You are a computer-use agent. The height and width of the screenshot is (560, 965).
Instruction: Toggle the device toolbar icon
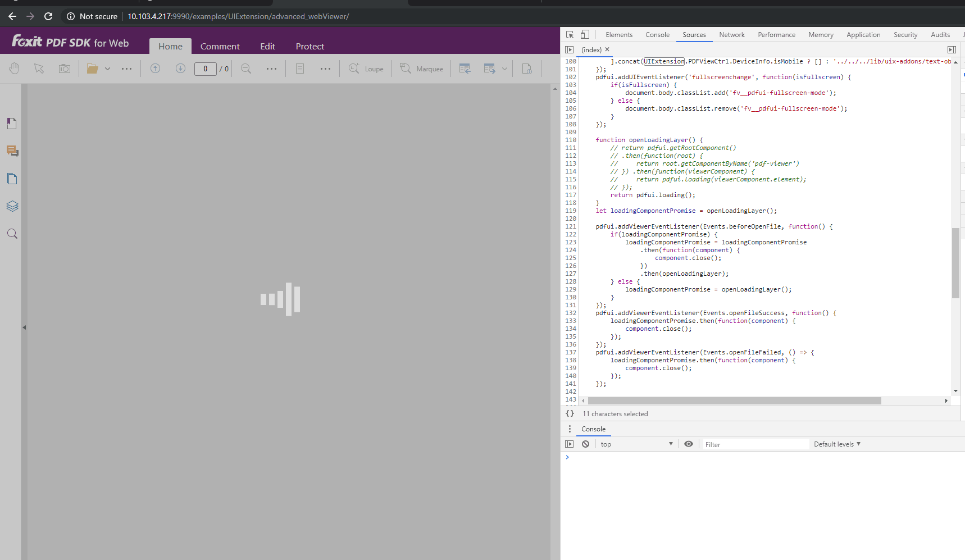pyautogui.click(x=585, y=35)
